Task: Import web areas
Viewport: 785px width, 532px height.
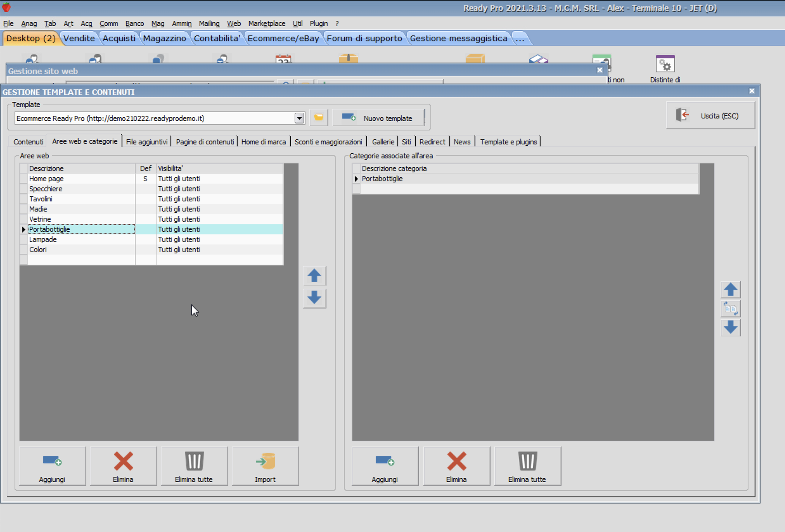Action: pyautogui.click(x=265, y=466)
